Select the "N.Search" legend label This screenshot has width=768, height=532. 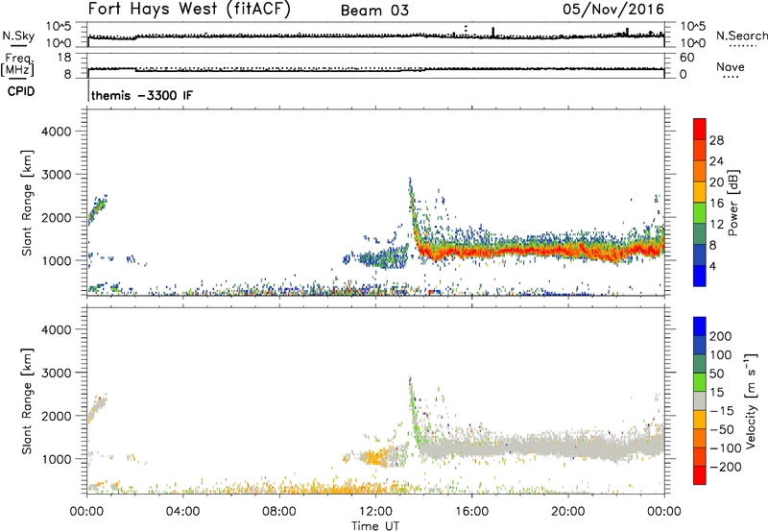pyautogui.click(x=741, y=36)
